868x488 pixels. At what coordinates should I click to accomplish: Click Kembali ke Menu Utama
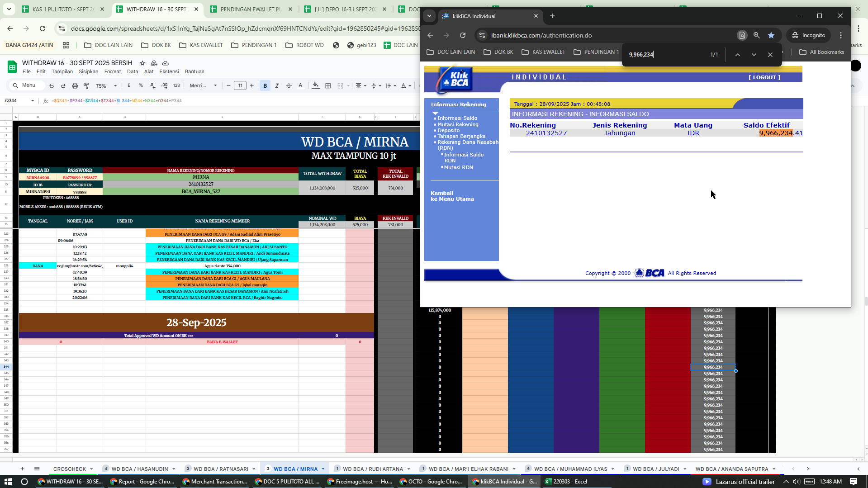[452, 196]
